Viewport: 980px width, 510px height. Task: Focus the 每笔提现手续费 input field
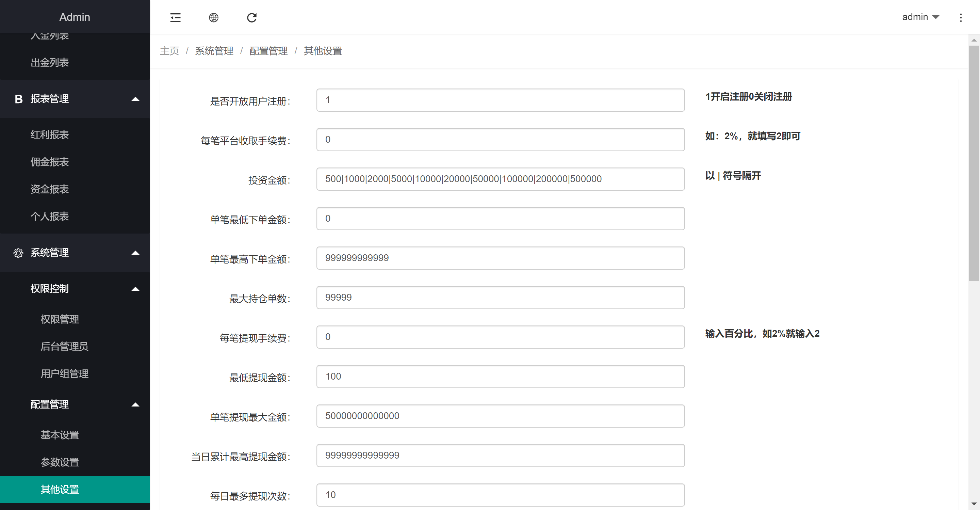click(x=500, y=337)
